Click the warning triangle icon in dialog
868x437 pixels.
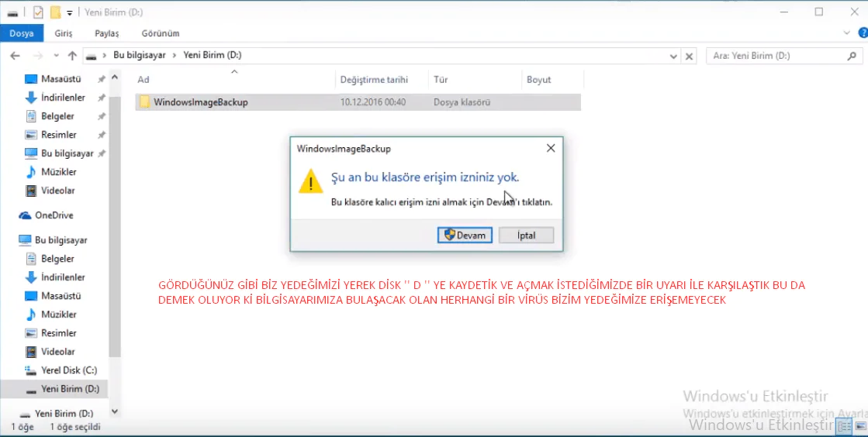click(x=310, y=181)
